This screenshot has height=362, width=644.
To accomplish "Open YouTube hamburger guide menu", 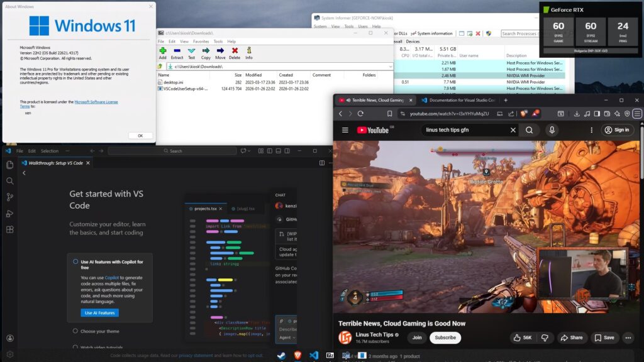I will pyautogui.click(x=345, y=130).
